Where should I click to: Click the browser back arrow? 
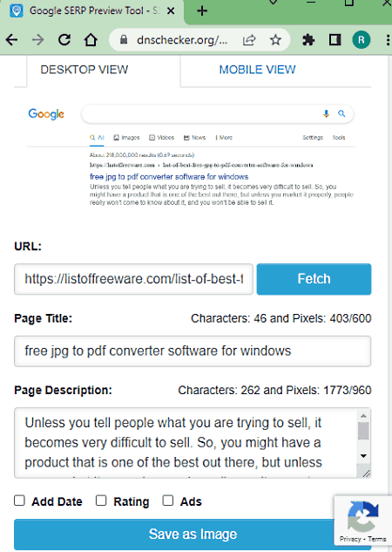click(x=11, y=40)
